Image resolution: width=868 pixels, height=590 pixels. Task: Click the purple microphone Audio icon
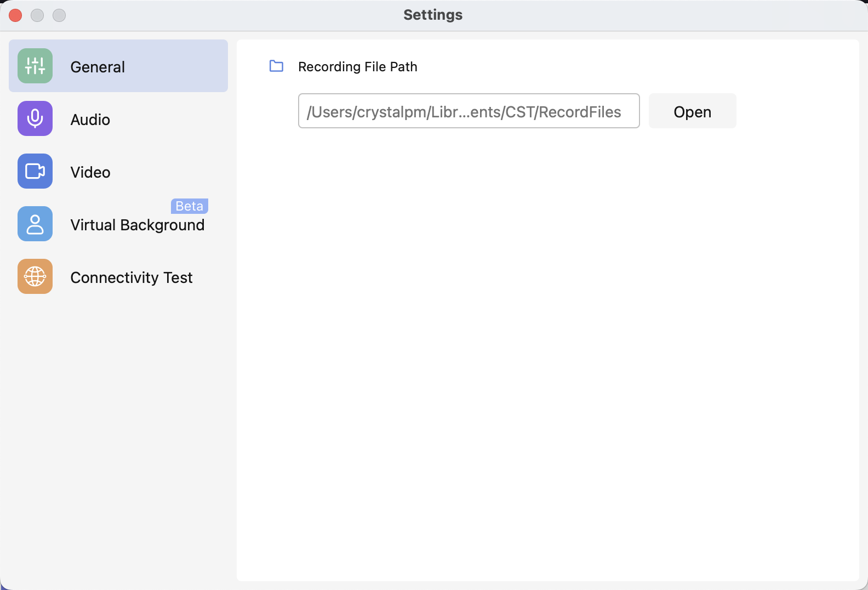(x=35, y=118)
